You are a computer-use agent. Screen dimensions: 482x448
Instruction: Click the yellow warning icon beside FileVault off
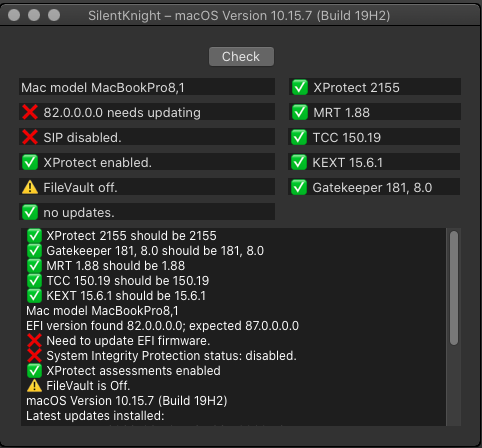point(30,187)
